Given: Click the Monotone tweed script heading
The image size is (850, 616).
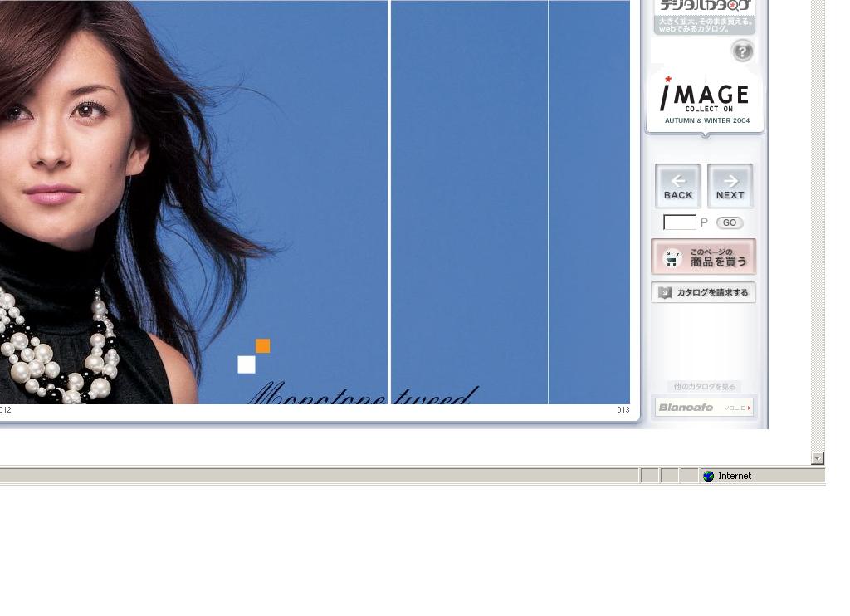Looking at the screenshot, I should [x=362, y=394].
